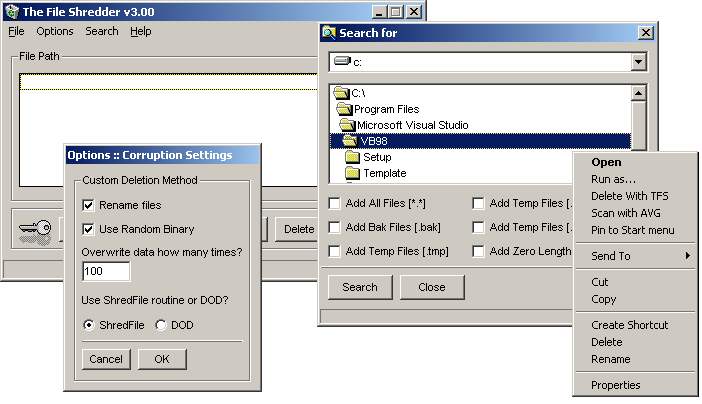Screen dimensions: 702x404
Task: Select the C:\ root folder icon
Action: coord(342,93)
